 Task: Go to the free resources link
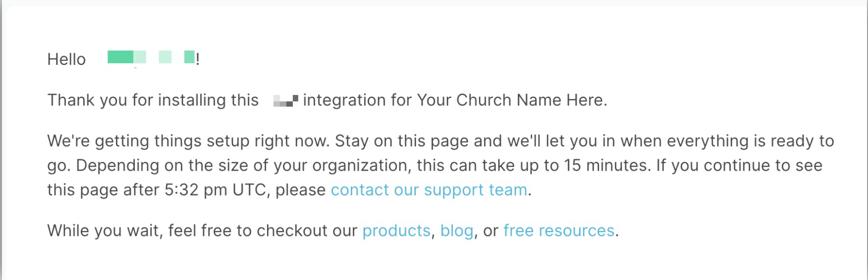point(558,231)
